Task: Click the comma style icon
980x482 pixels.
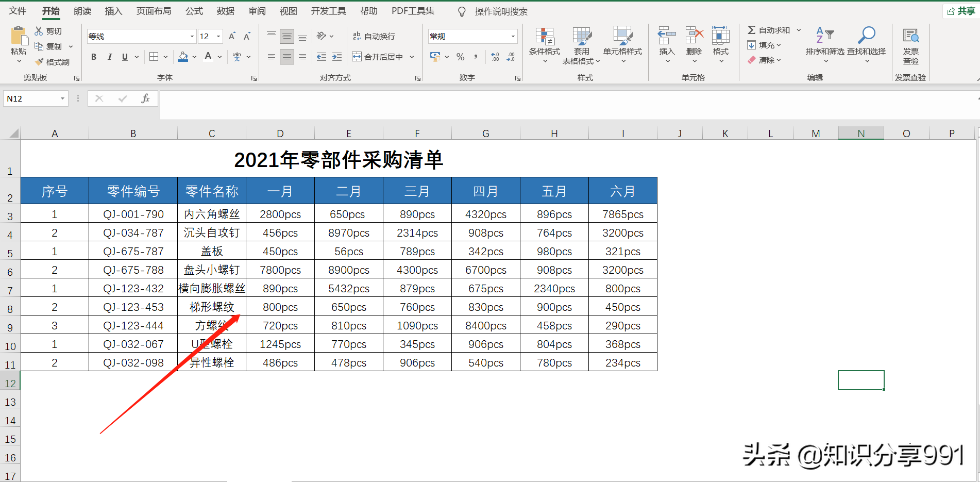Action: click(476, 57)
